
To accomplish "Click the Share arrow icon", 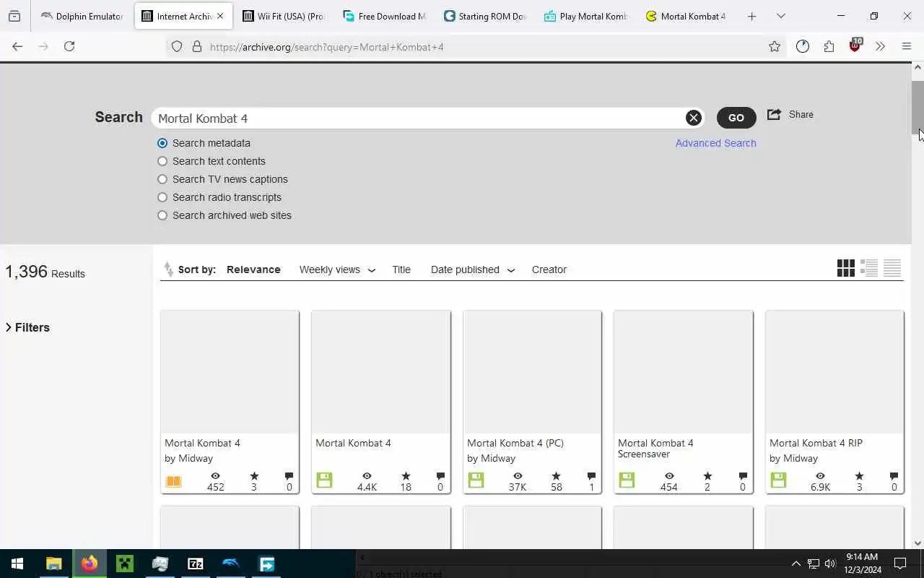I will tap(774, 114).
